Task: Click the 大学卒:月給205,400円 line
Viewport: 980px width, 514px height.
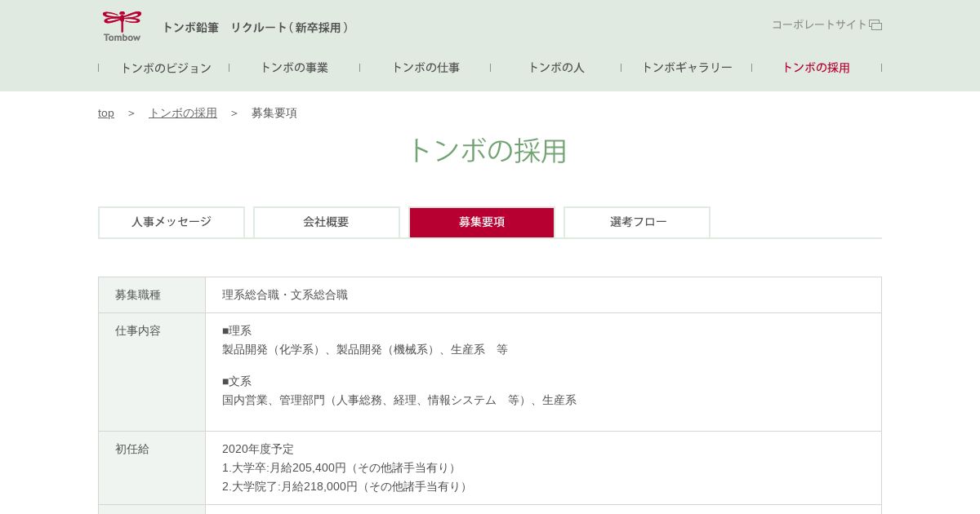Action: pos(341,468)
